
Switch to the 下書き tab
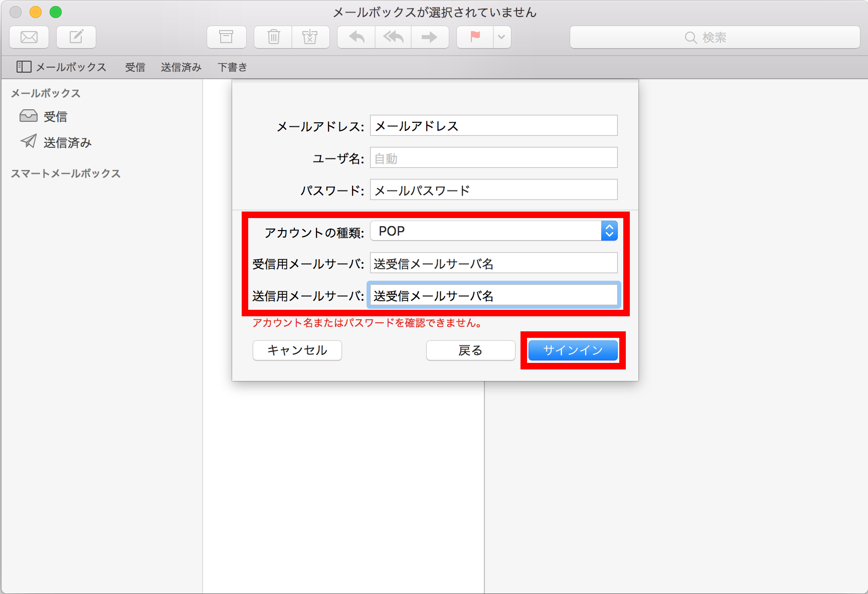click(232, 67)
